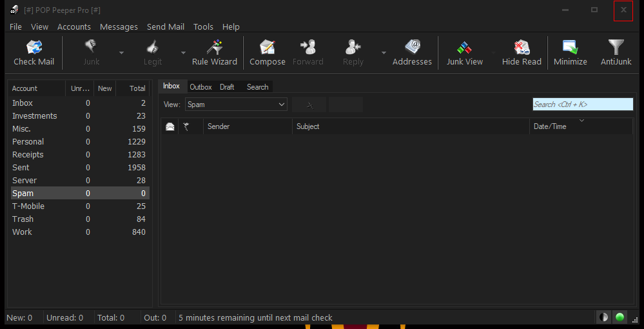Click the resize grip in status bar corner
Viewport: 644px width, 329px height.
(635, 320)
